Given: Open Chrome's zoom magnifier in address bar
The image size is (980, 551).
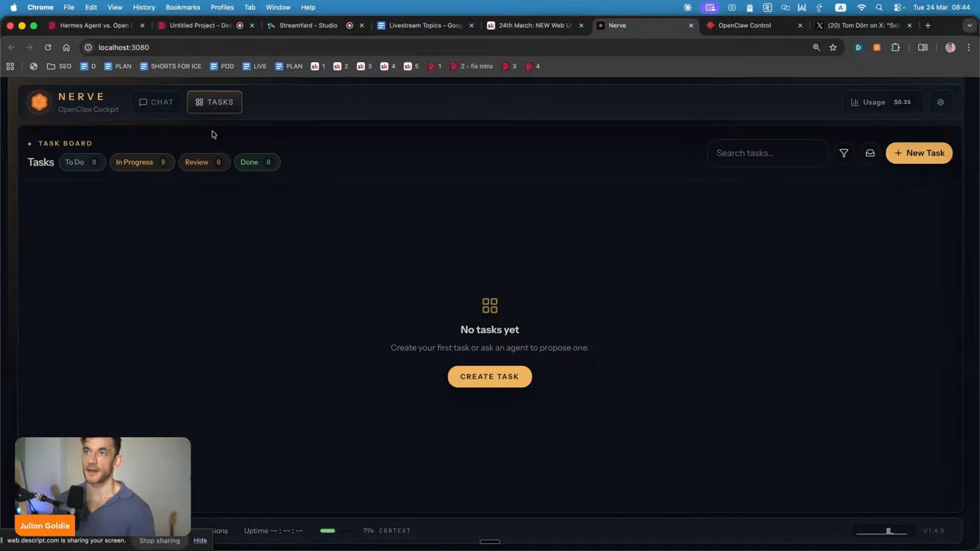Looking at the screenshot, I should pos(816,47).
